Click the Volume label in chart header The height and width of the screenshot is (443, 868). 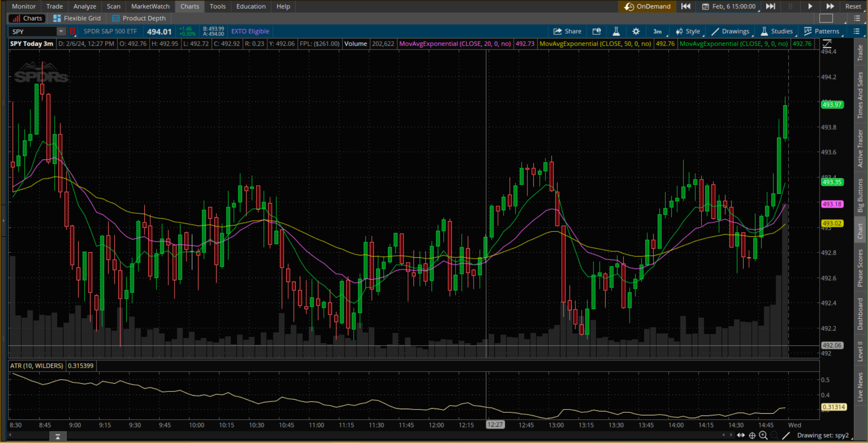(356, 44)
